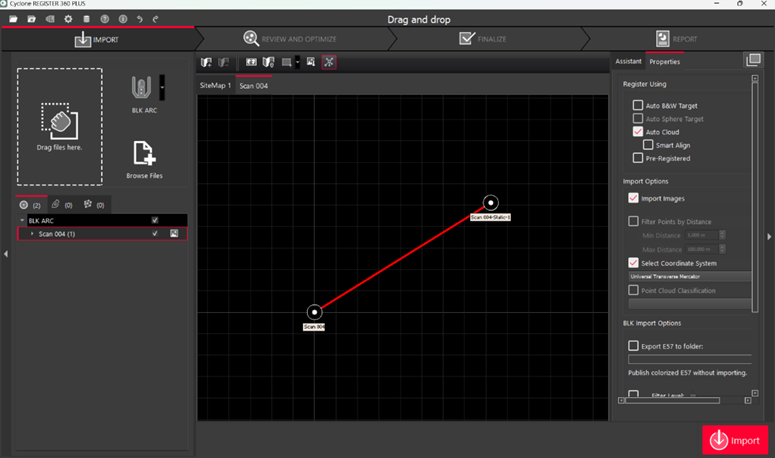
Task: Click the undo arrow icon
Action: tap(139, 19)
